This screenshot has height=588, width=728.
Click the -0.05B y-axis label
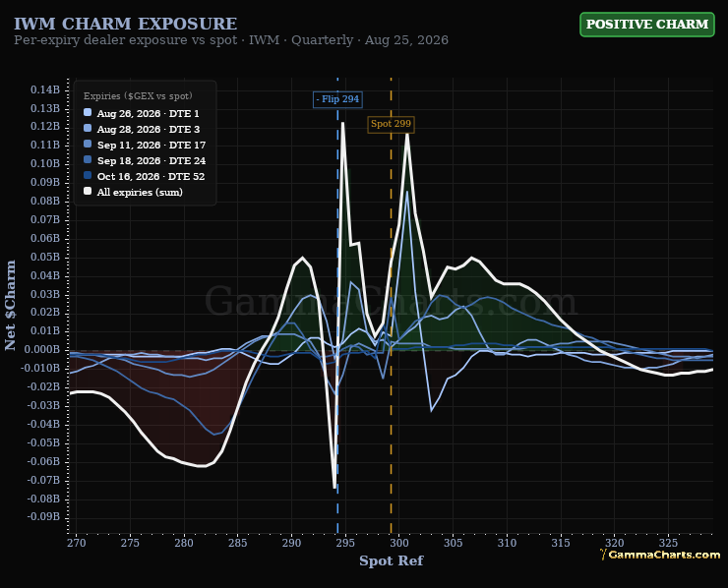tap(43, 442)
